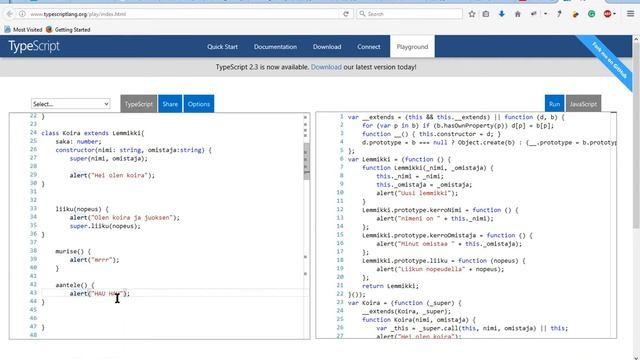Viewport: 640px width, 360px height.
Task: Click "saka: number;" on line 25
Action: click(x=78, y=142)
